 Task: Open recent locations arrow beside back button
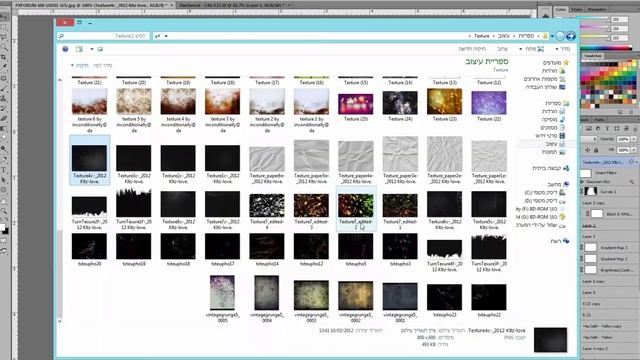click(x=552, y=36)
